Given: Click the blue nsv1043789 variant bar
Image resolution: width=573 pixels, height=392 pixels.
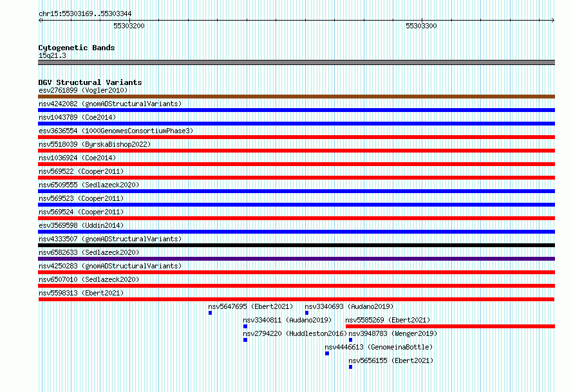Looking at the screenshot, I should pos(296,124).
